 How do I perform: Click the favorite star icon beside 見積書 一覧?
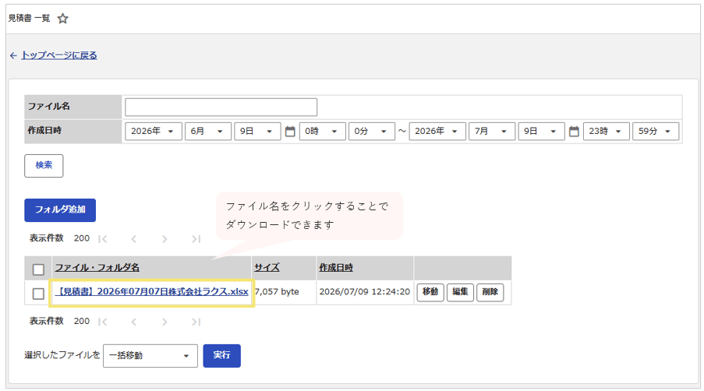pos(63,18)
